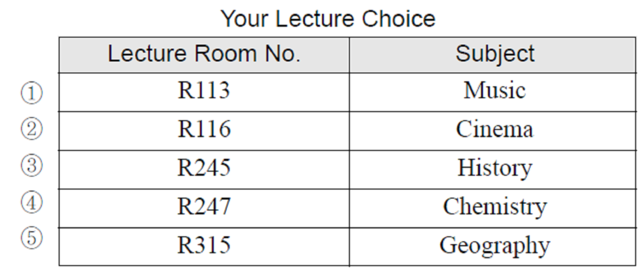Click the R315 room cell
The image size is (644, 273).
pyautogui.click(x=204, y=247)
